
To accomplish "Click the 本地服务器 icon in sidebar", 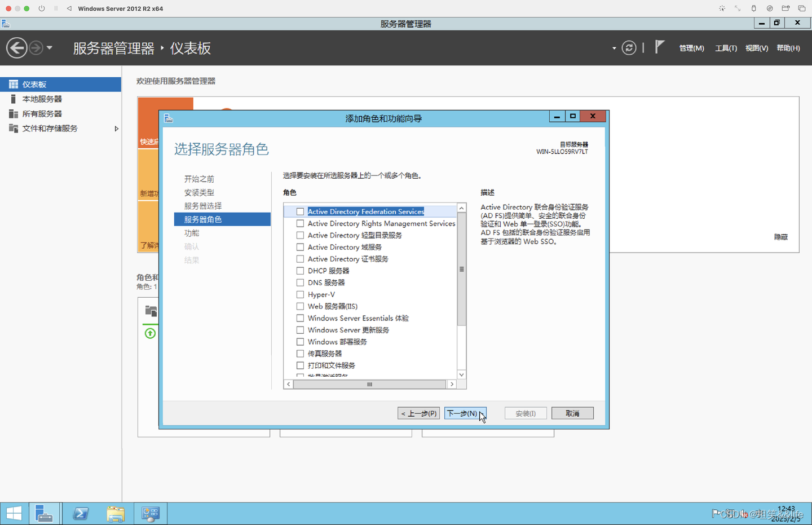I will coord(14,99).
